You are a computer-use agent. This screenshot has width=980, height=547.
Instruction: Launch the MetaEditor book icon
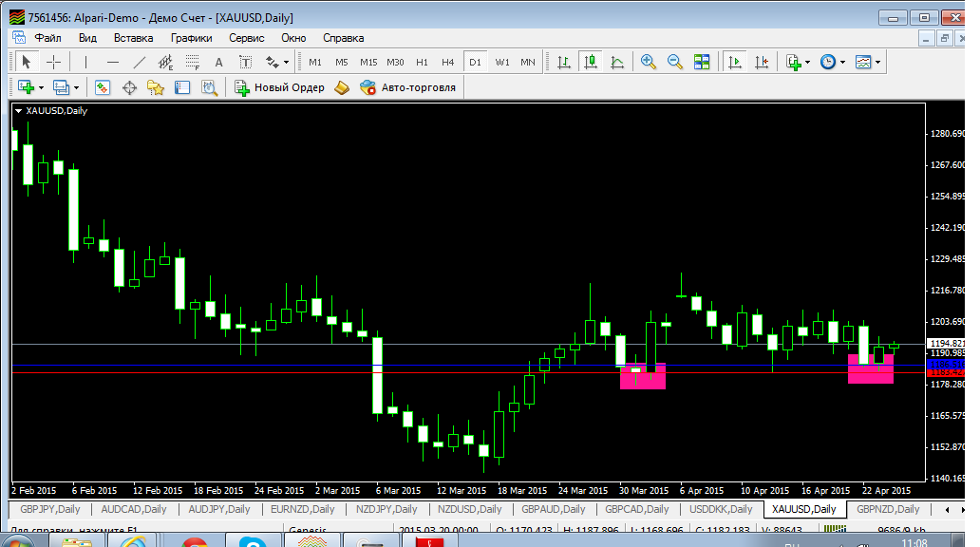pos(342,87)
